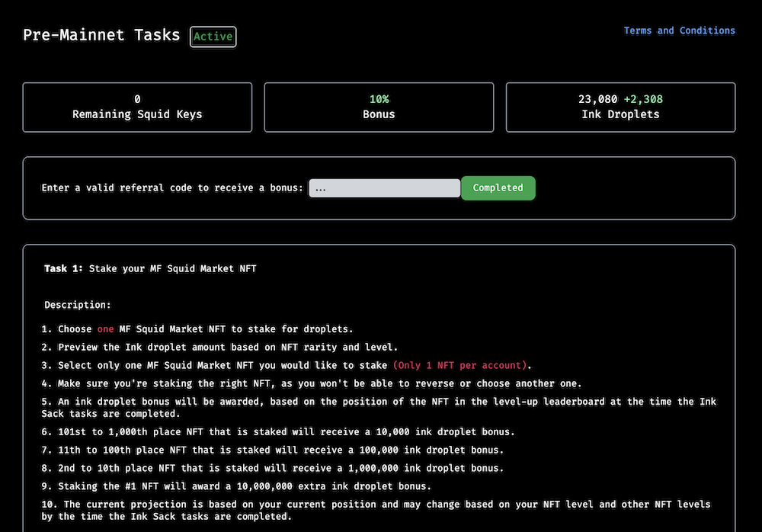Click step 6 about 101st to 1,000th place
Image resolution: width=762 pixels, height=532 pixels.
278,431
